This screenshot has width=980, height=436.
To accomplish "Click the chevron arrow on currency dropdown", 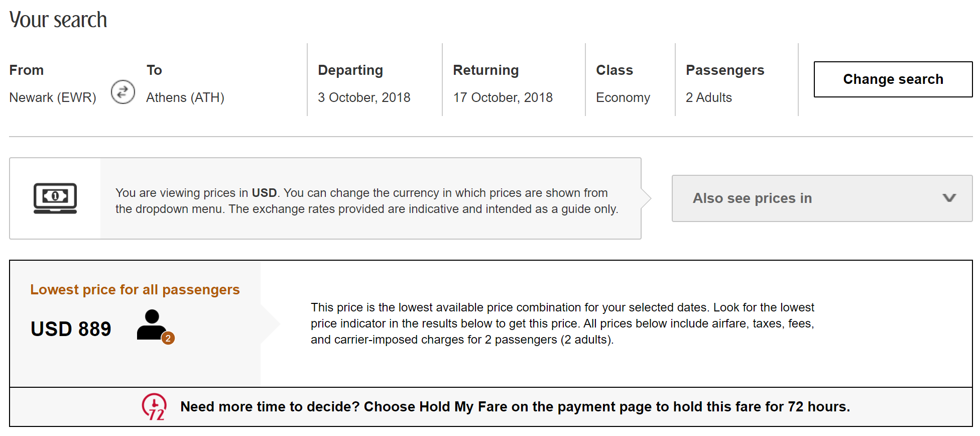I will click(949, 198).
